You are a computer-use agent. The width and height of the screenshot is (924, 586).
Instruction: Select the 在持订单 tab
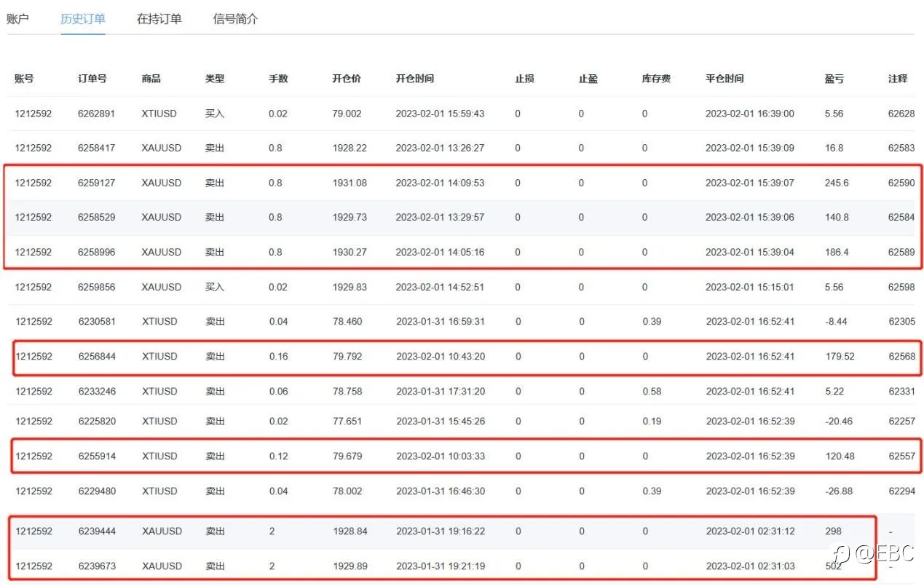[159, 19]
